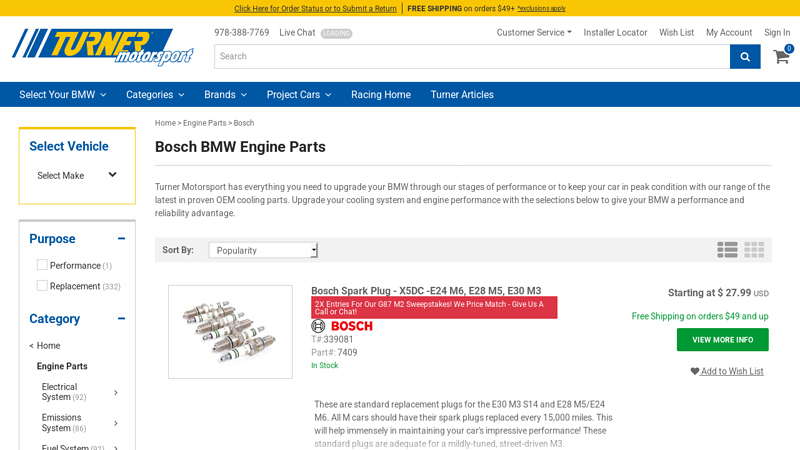Image resolution: width=800 pixels, height=450 pixels.
Task: Click phone number 978-388-7769
Action: pyautogui.click(x=241, y=33)
